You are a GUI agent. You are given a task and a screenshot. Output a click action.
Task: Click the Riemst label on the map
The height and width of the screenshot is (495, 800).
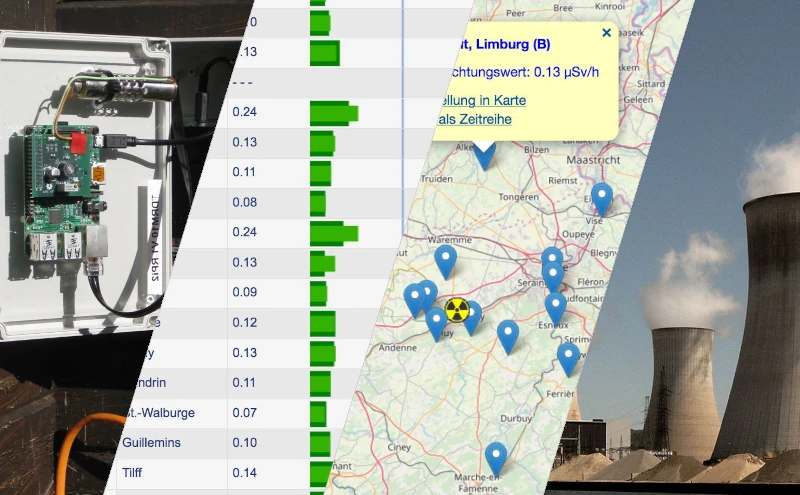(x=563, y=180)
